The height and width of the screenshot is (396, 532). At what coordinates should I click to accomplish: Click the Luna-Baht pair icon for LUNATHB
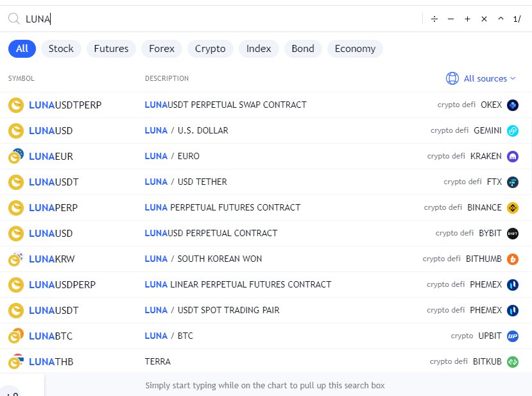click(x=16, y=361)
